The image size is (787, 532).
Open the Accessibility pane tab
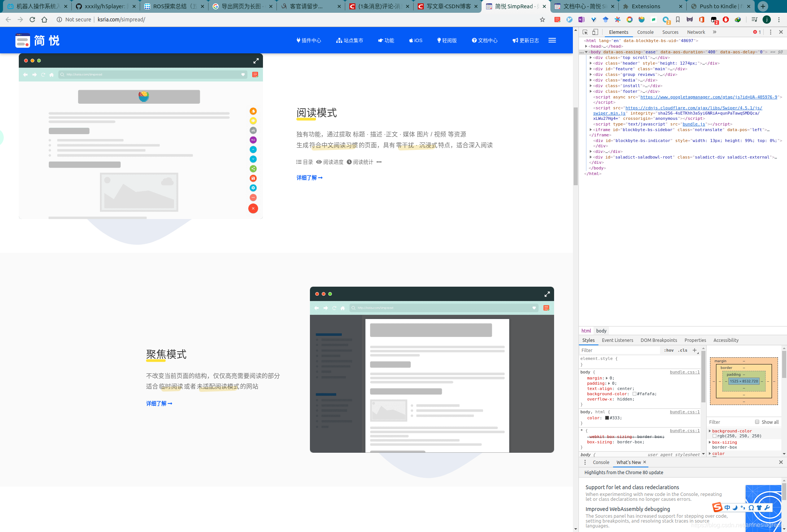tap(726, 340)
